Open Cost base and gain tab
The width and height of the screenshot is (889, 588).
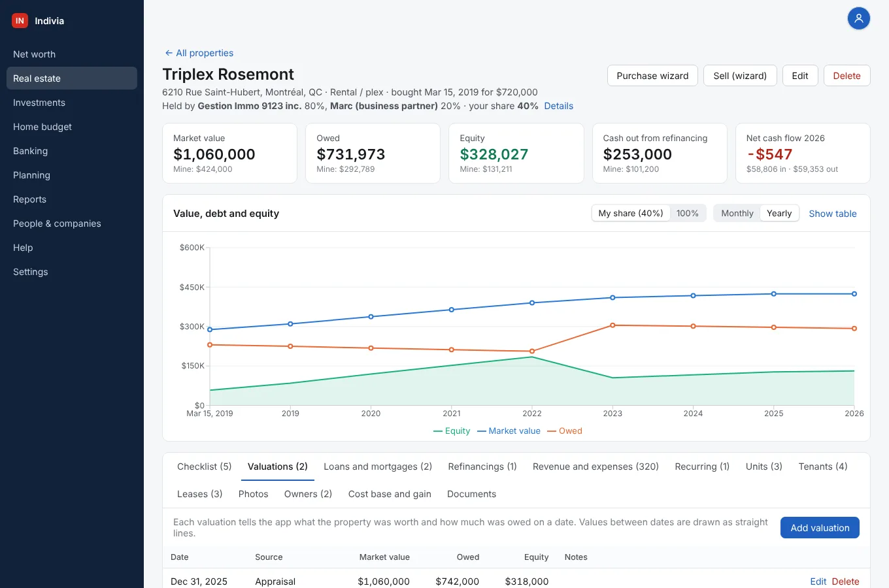[x=390, y=494]
